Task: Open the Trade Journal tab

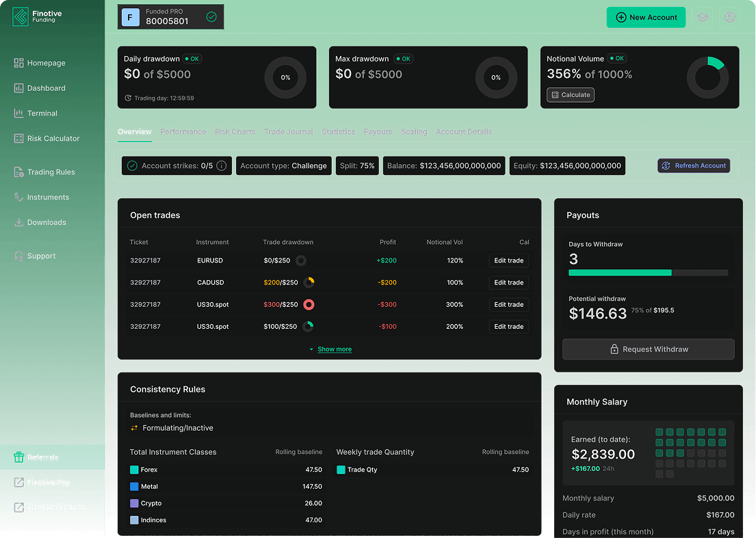Action: 288,131
